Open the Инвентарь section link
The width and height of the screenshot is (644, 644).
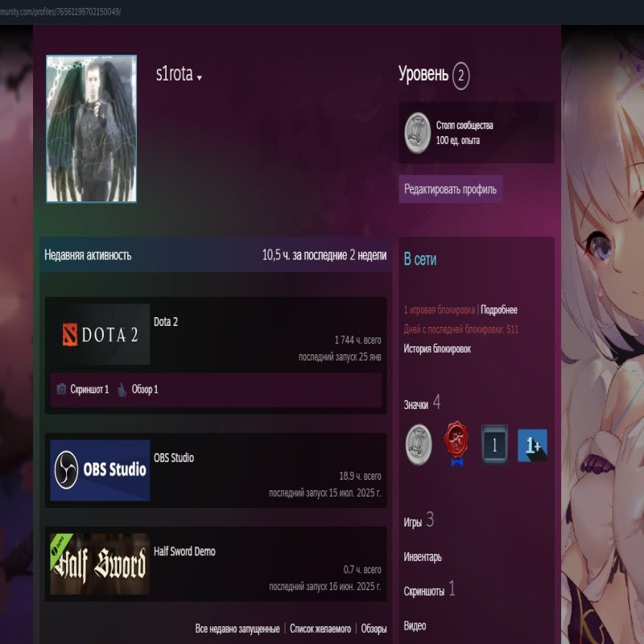pyautogui.click(x=423, y=557)
